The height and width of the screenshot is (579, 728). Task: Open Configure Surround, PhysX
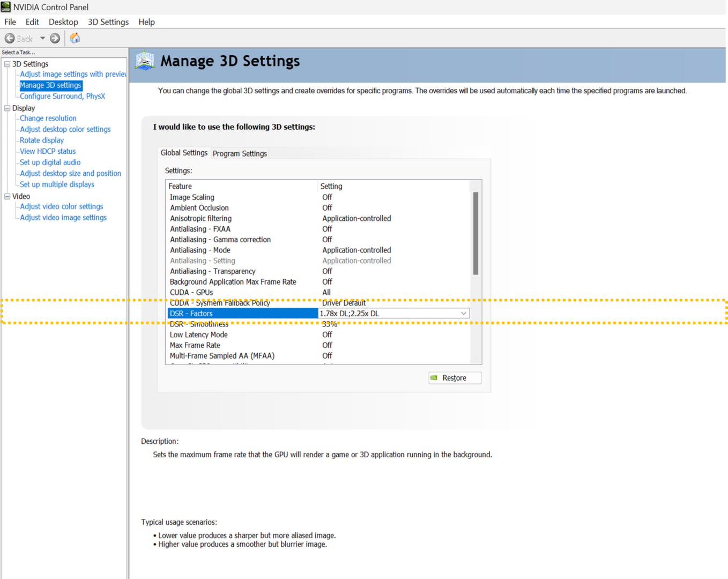tap(62, 96)
